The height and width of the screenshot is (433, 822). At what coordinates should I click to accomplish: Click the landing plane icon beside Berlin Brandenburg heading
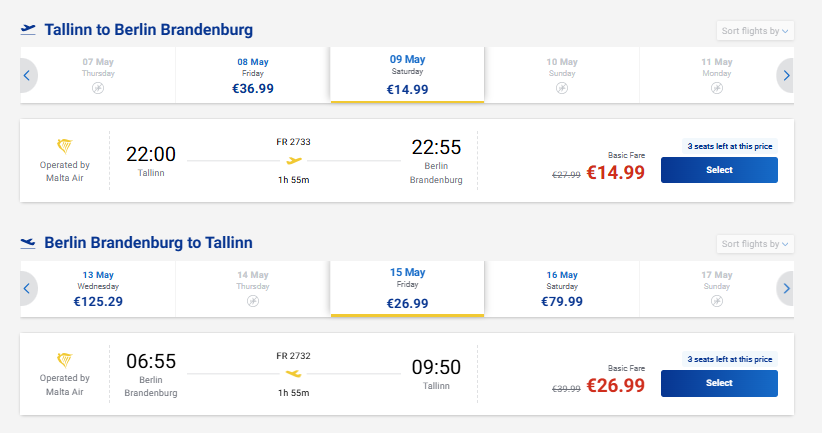tap(28, 243)
